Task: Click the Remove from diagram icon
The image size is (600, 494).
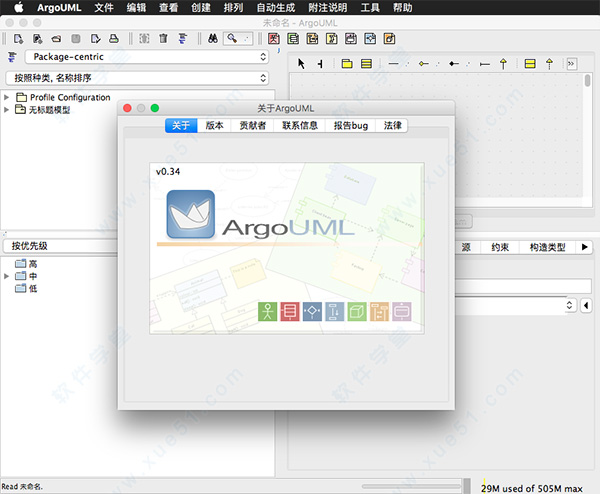Action: coord(144,39)
